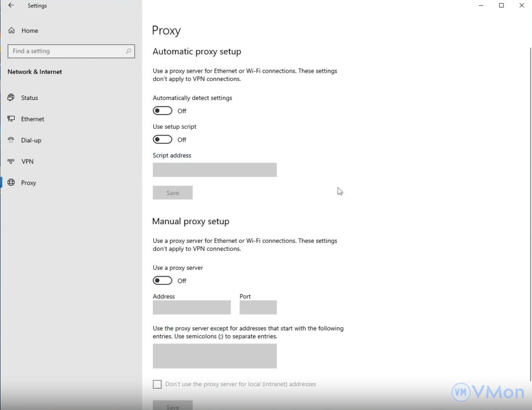Click the proxy Address field
532x410 pixels.
(x=192, y=307)
